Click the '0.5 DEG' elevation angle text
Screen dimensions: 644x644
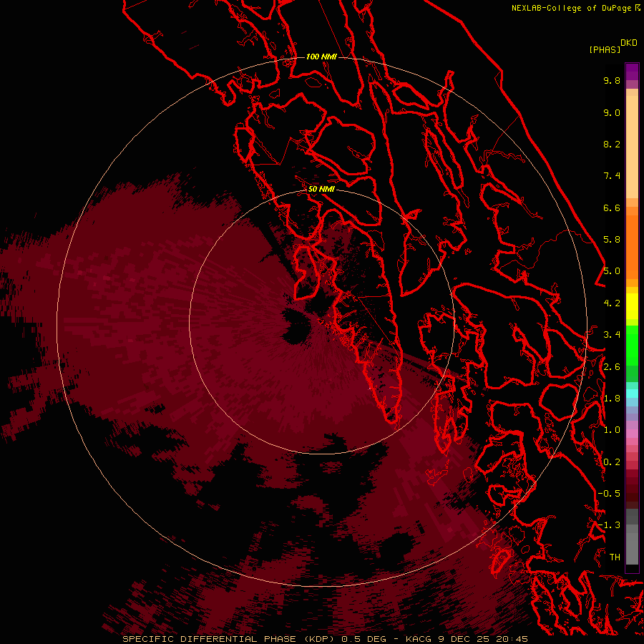coord(364,639)
